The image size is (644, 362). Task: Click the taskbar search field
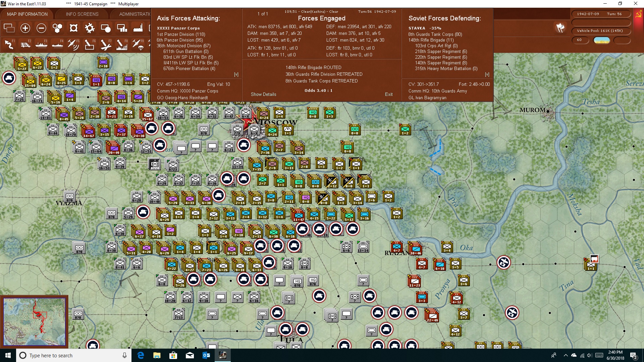coord(74,355)
